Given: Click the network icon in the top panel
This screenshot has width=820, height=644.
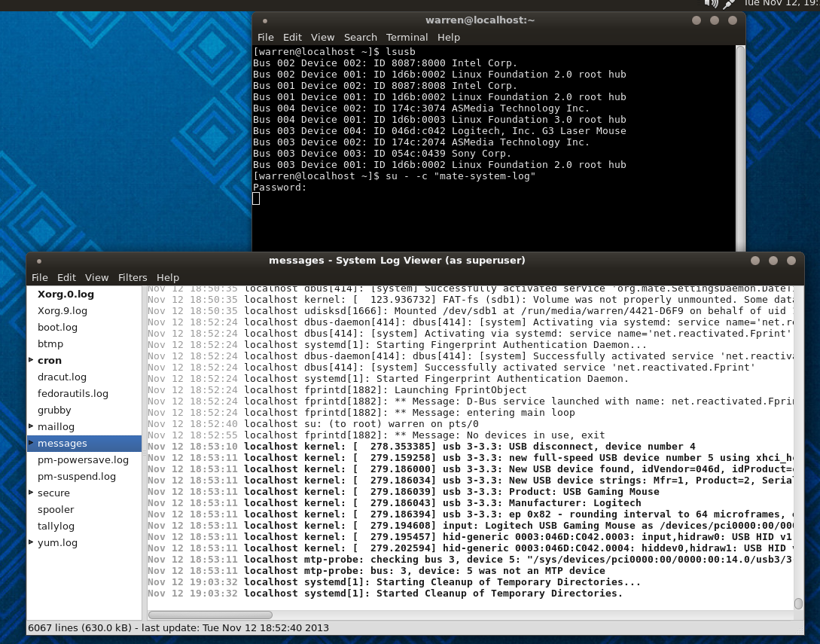Looking at the screenshot, I should [x=728, y=5].
